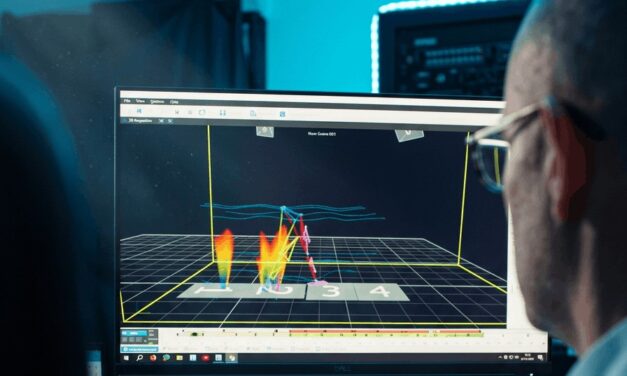Select force plate number 3

pos(331,292)
